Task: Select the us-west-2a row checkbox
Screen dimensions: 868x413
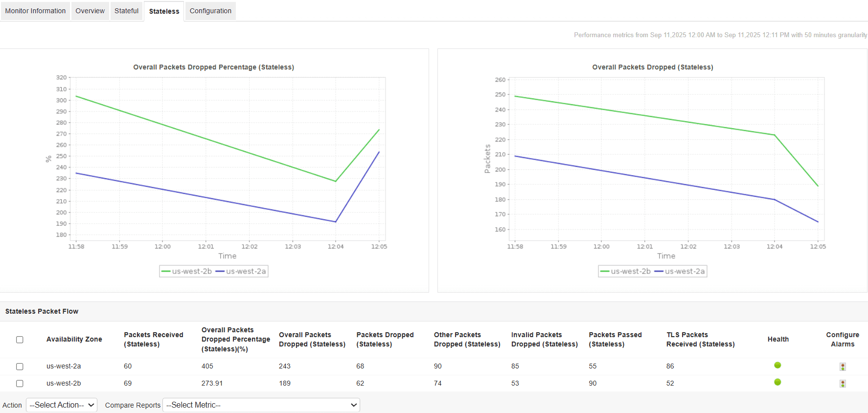Action: point(20,367)
